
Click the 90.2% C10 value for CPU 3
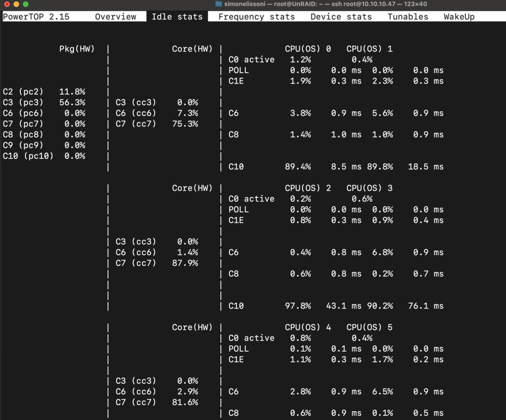380,306
